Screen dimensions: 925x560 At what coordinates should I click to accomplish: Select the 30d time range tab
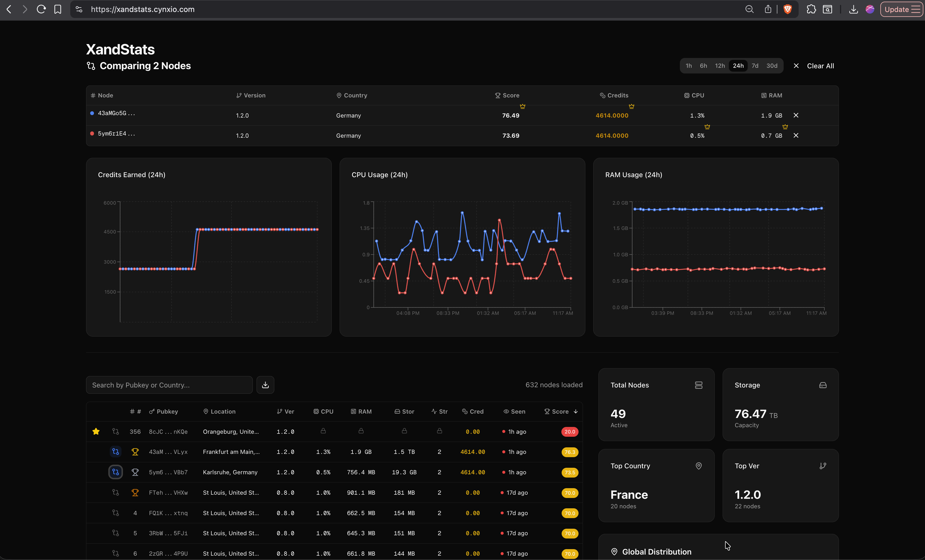click(771, 66)
